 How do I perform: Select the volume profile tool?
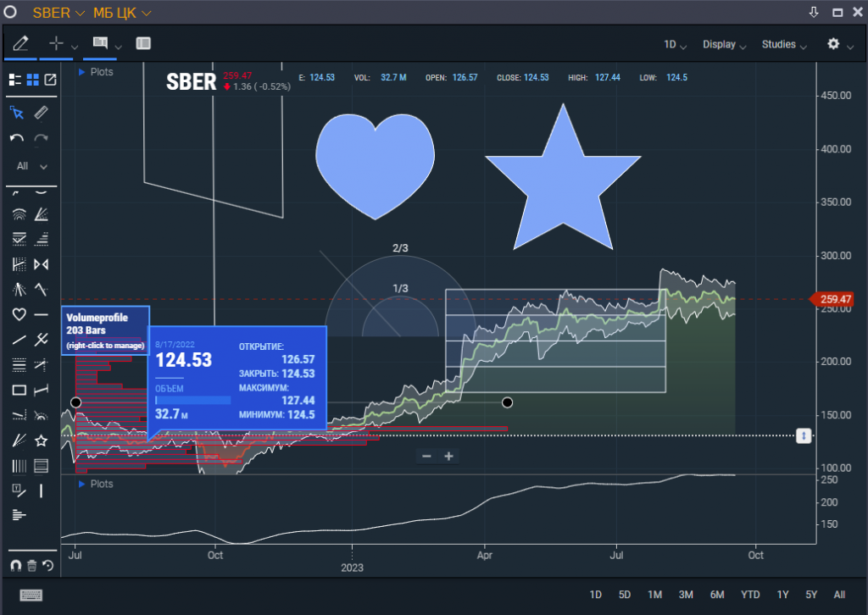pyautogui.click(x=19, y=515)
